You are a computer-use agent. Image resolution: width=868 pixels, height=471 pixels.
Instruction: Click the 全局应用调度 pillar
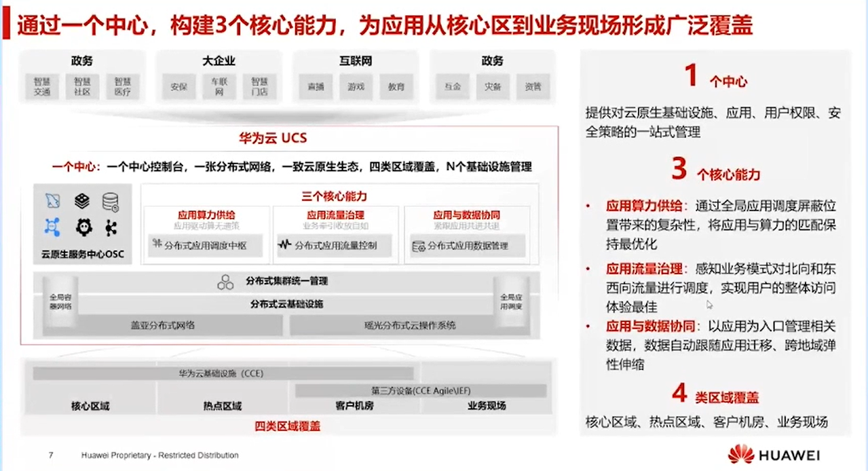pos(511,302)
